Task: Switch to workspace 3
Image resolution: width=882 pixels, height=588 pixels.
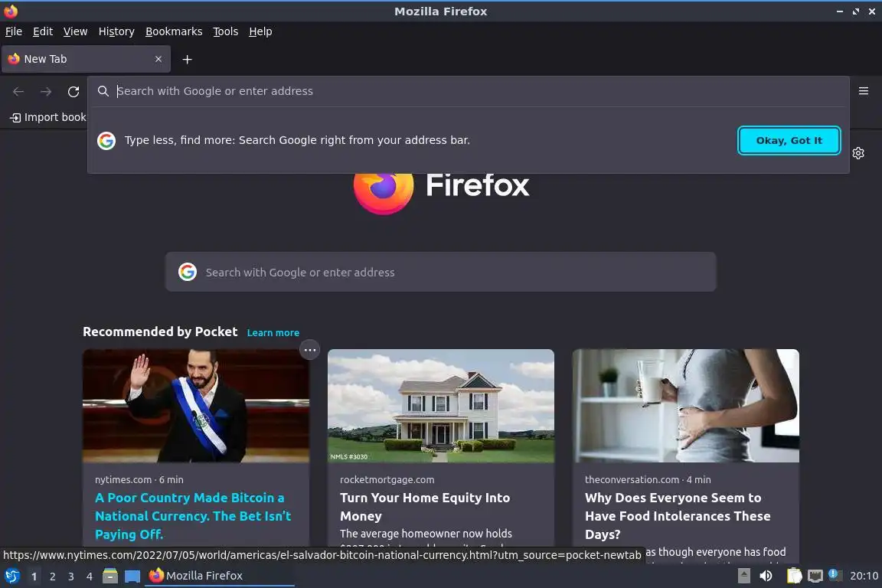Action: [71, 577]
